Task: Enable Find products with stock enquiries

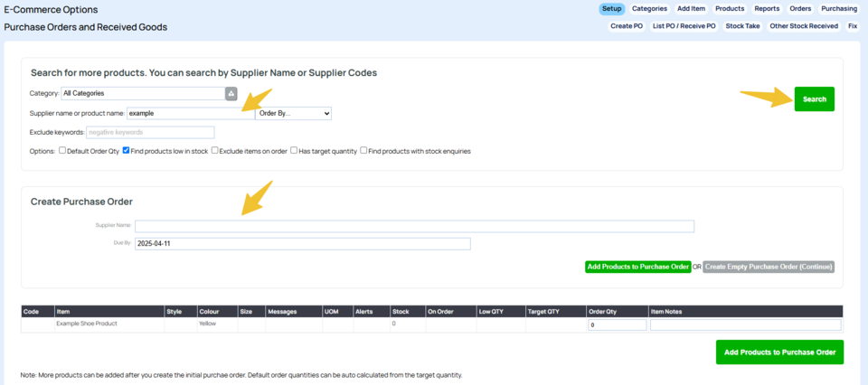Action: click(363, 151)
